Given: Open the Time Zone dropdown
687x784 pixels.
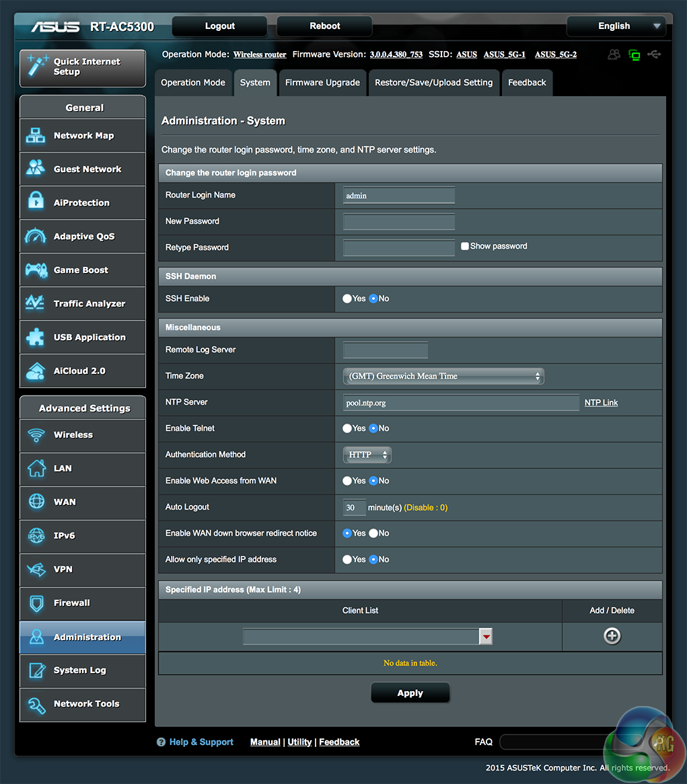Looking at the screenshot, I should 443,376.
